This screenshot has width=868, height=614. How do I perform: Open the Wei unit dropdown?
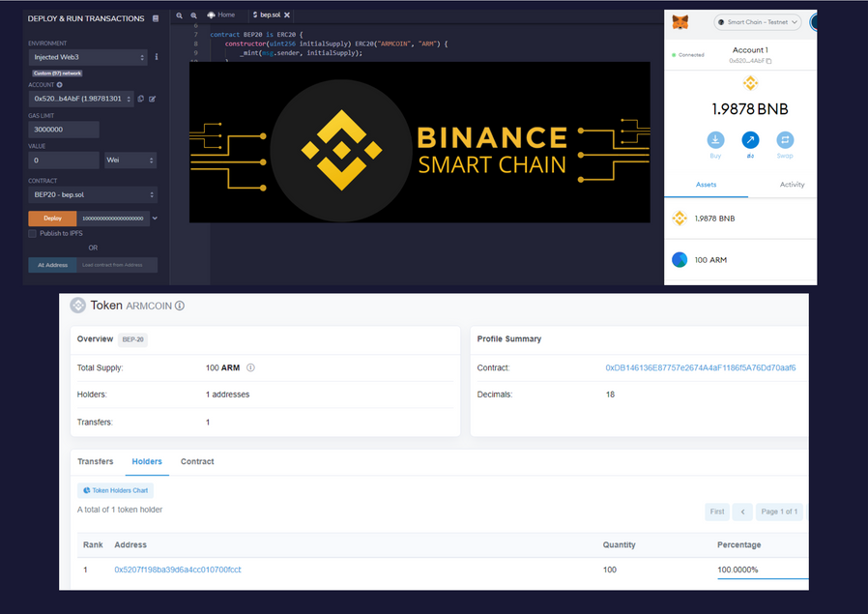pos(130,160)
